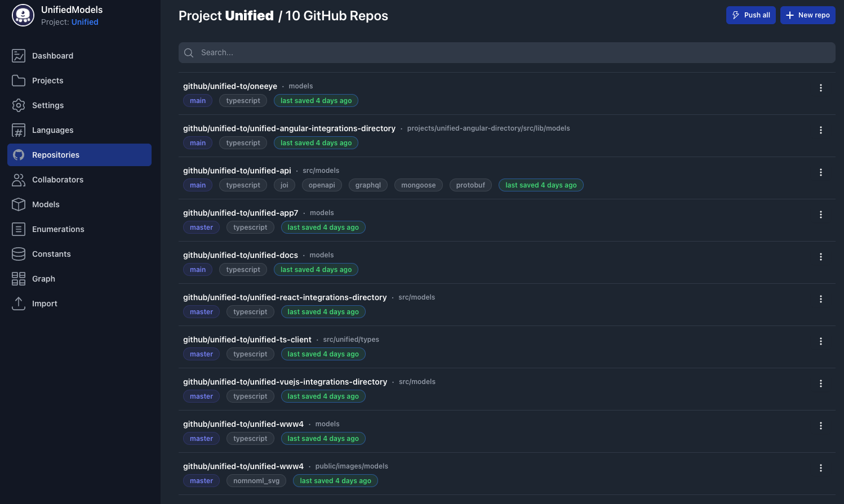Open Settings via the gear icon
844x504 pixels.
point(19,105)
